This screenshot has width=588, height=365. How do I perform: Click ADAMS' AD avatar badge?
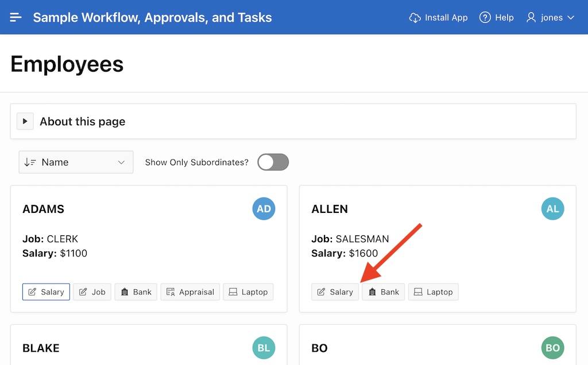(x=264, y=209)
